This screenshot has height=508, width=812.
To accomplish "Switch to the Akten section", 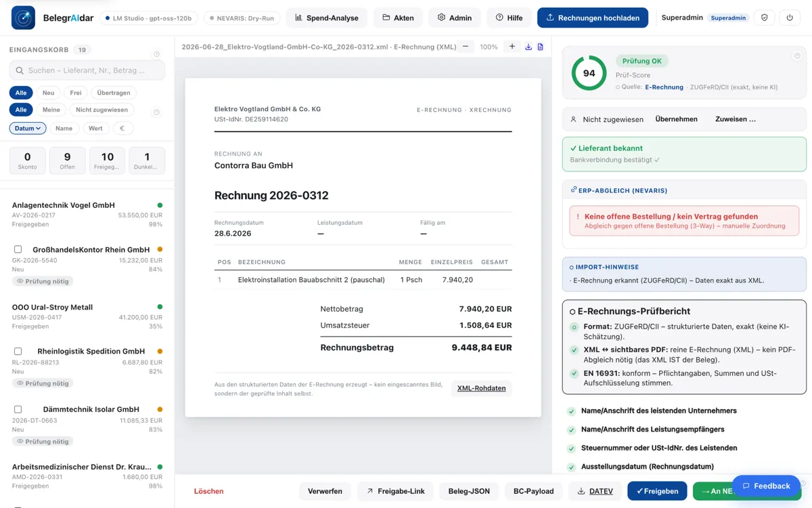I will tap(398, 18).
